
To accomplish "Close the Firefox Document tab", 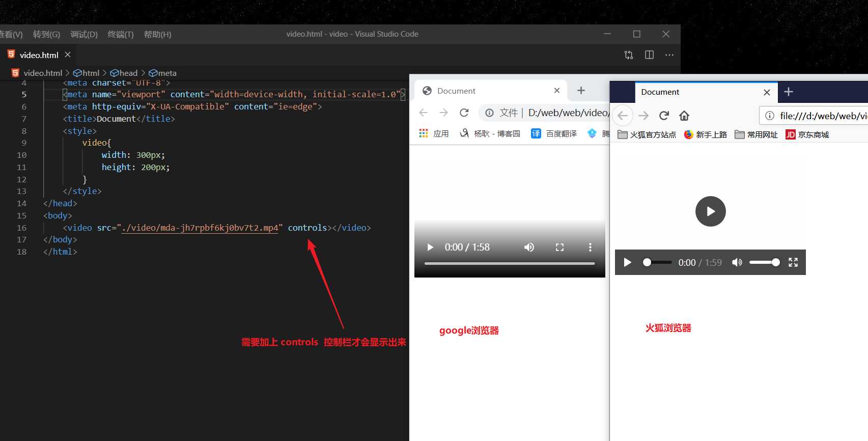I will pyautogui.click(x=767, y=92).
